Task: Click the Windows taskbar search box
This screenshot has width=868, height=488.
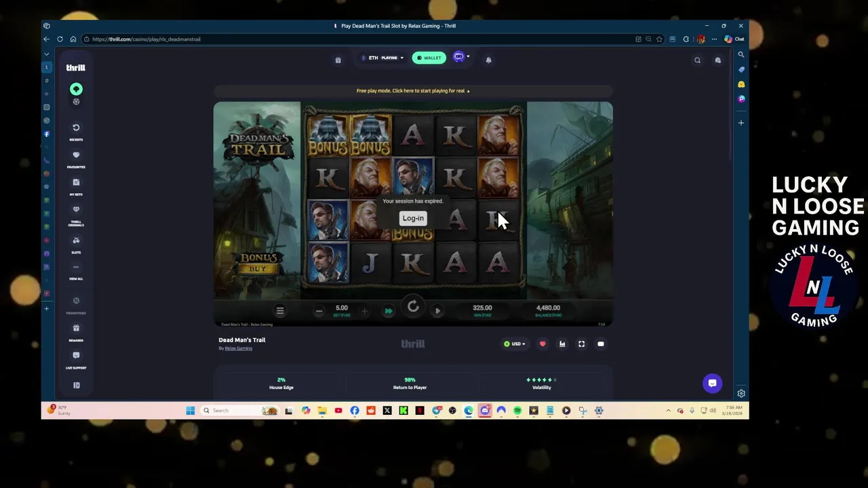Action: coord(241,411)
